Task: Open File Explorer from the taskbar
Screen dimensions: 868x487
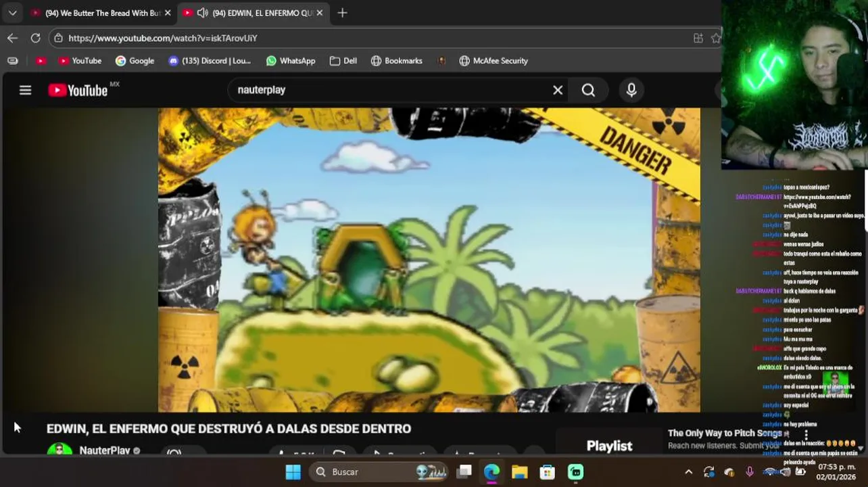Action: (519, 471)
